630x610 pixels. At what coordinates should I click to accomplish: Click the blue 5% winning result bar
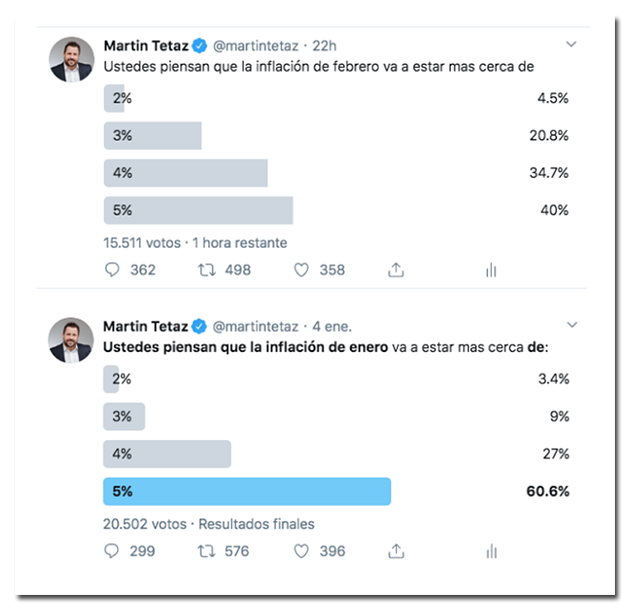pos(247,491)
